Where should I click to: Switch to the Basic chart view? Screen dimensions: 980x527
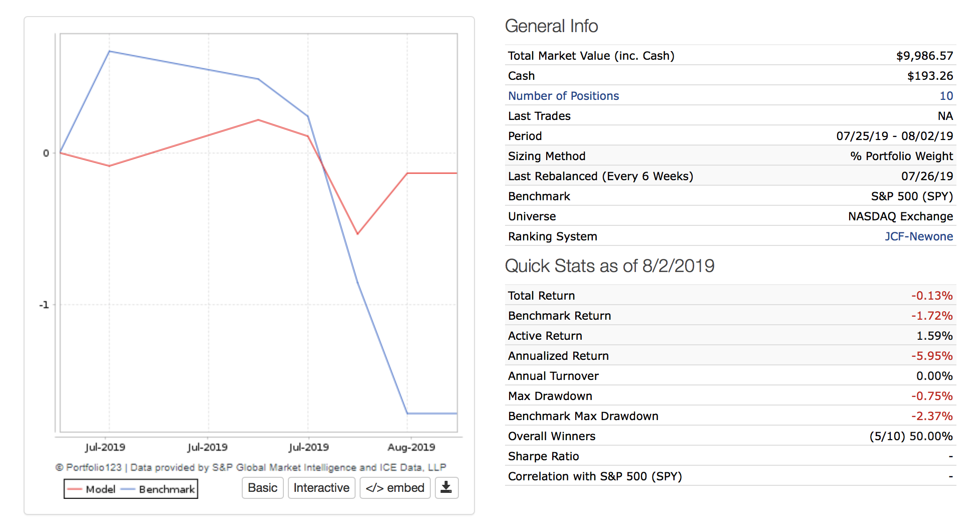262,488
